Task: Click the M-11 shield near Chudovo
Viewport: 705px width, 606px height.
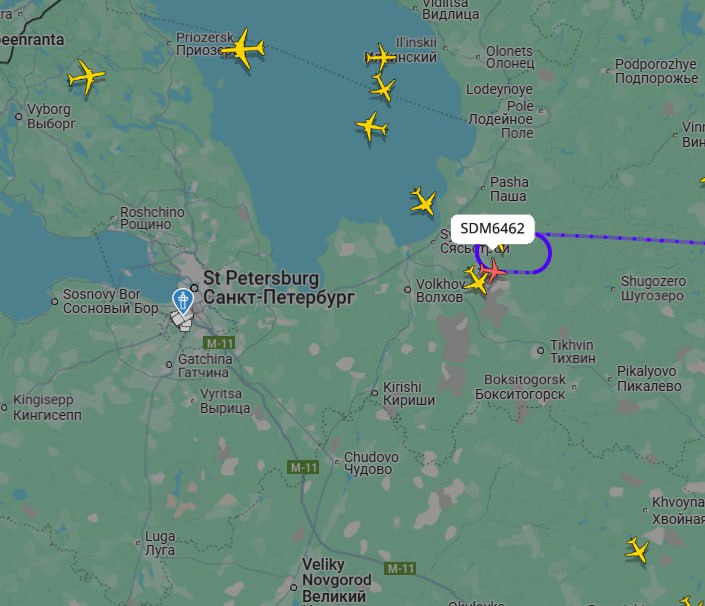Action: 303,468
